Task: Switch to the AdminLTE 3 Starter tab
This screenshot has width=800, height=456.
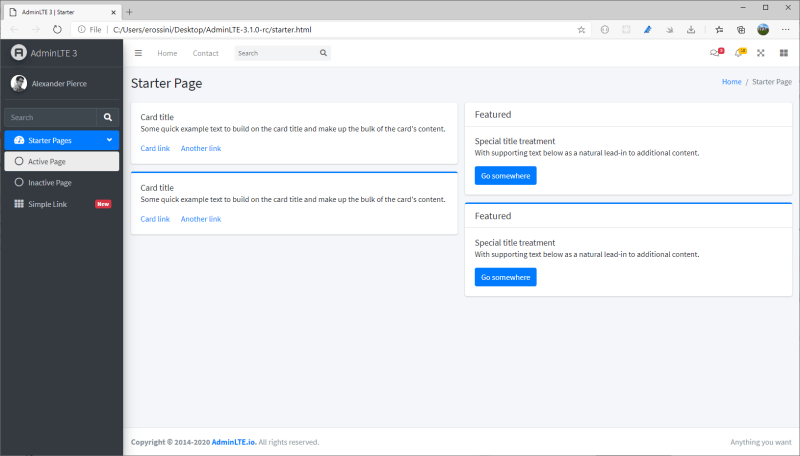Action: click(61, 12)
